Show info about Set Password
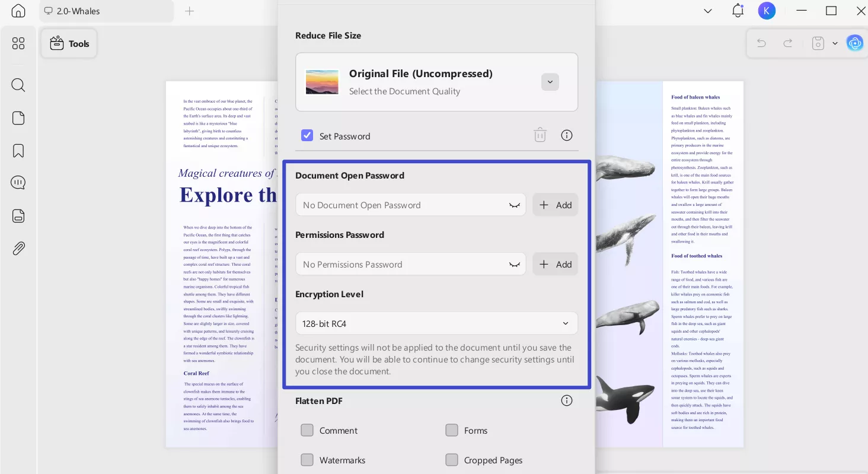Screen dimensions: 868x474 click(x=567, y=135)
